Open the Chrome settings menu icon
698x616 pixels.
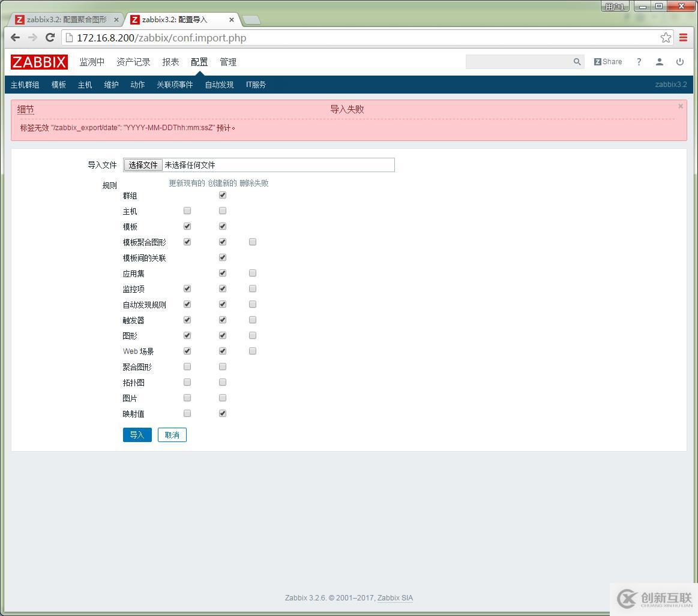[x=684, y=37]
